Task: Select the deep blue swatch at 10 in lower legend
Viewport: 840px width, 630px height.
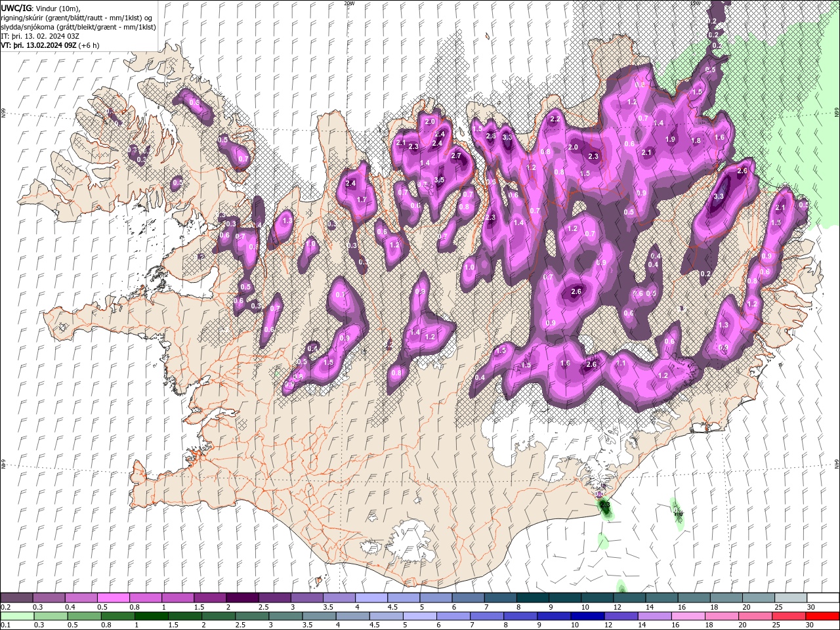Action: (x=587, y=616)
